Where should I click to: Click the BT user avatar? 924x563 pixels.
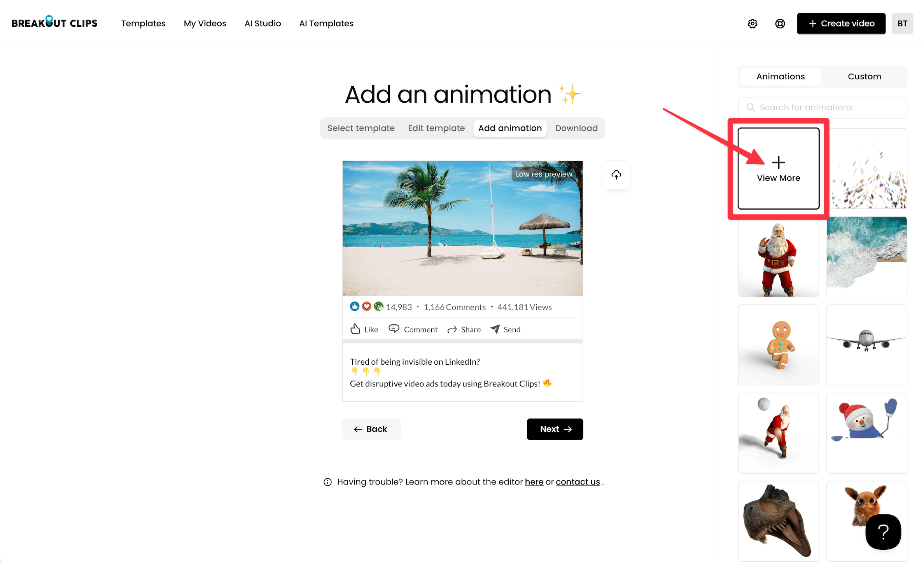point(902,24)
